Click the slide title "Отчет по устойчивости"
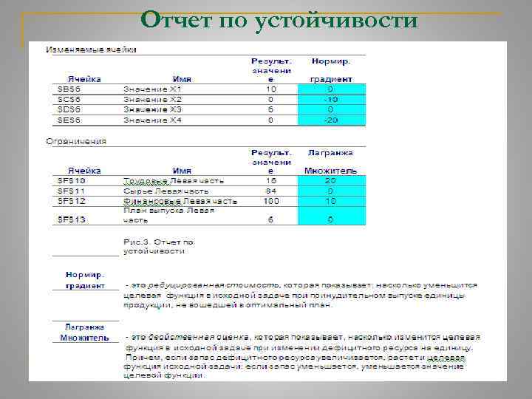The width and height of the screenshot is (532, 399). [x=279, y=21]
